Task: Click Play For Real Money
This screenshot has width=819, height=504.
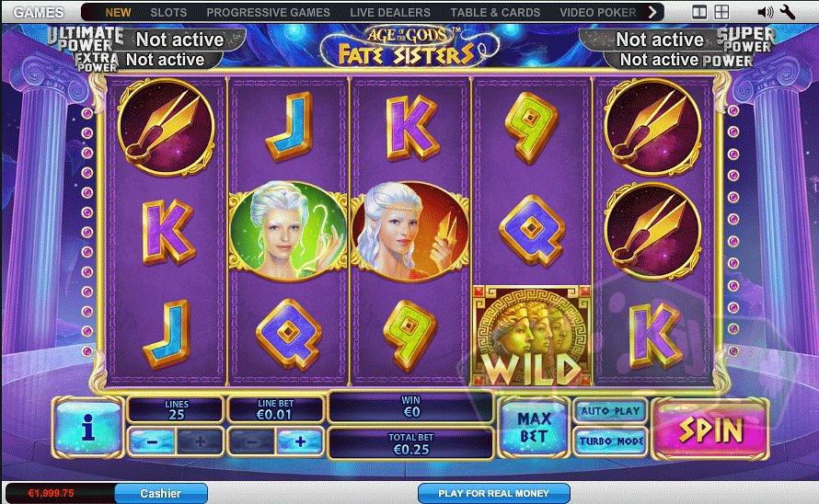Action: (493, 493)
